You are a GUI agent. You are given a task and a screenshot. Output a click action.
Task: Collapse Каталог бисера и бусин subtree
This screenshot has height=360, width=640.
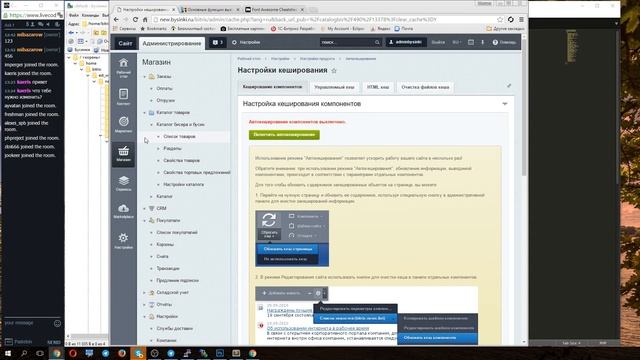click(151, 125)
